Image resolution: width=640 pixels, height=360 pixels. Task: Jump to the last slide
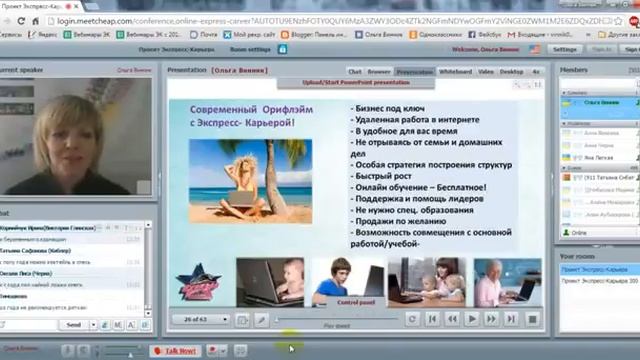(x=511, y=319)
